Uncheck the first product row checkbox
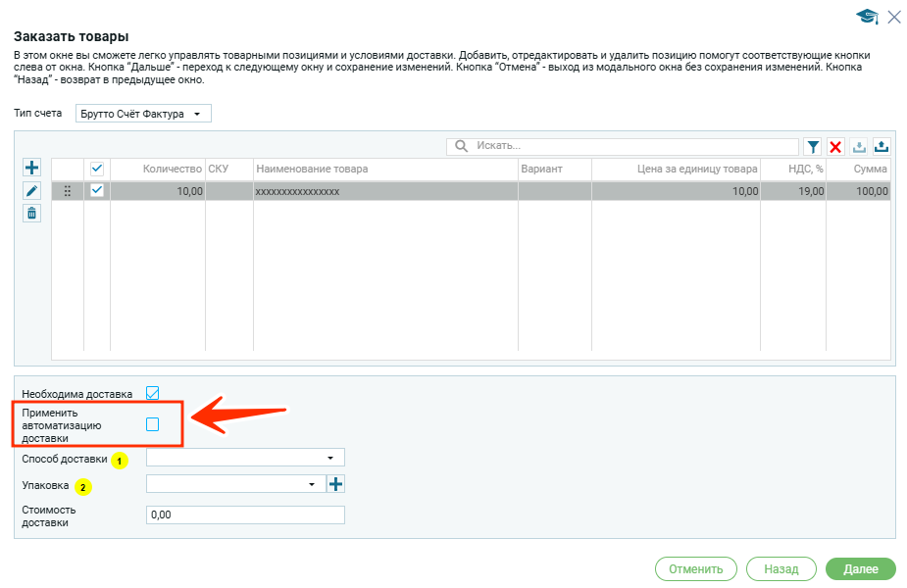This screenshot has width=907, height=588. [97, 191]
